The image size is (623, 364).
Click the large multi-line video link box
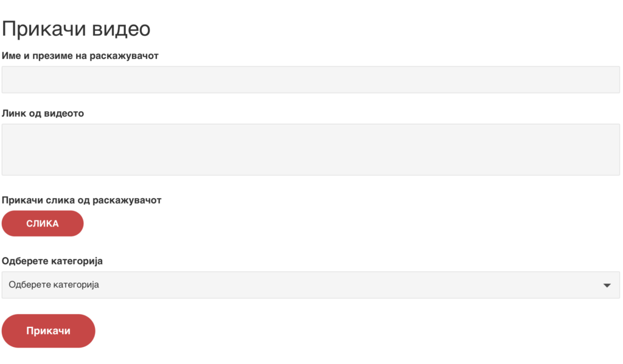[310, 149]
